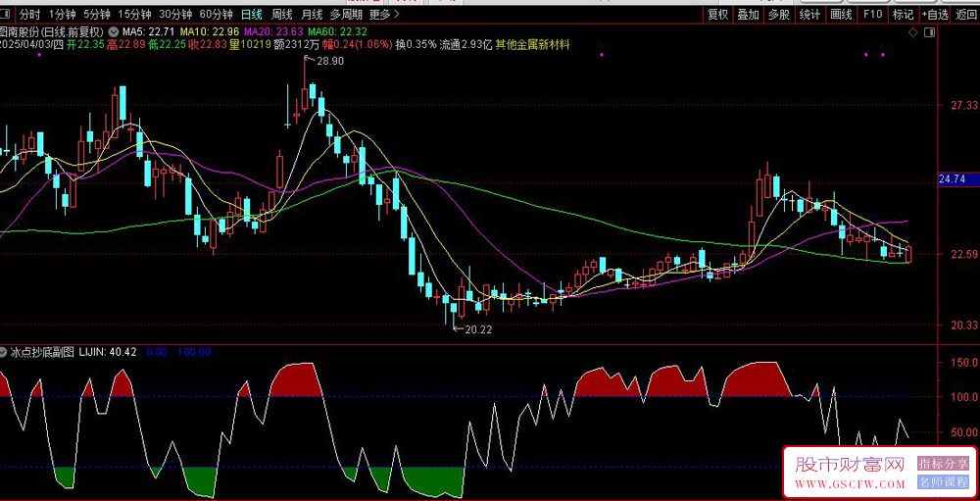Screen dimensions: 980x501
Task: Expand 更多 period options
Action: pos(384,14)
